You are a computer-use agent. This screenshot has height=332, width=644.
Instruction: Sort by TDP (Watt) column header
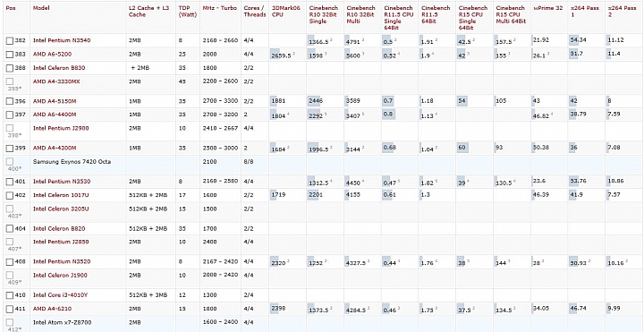[187, 11]
